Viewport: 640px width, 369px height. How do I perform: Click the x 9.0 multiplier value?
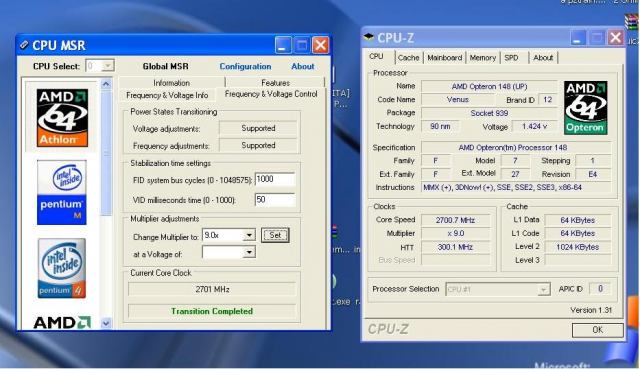click(x=455, y=233)
